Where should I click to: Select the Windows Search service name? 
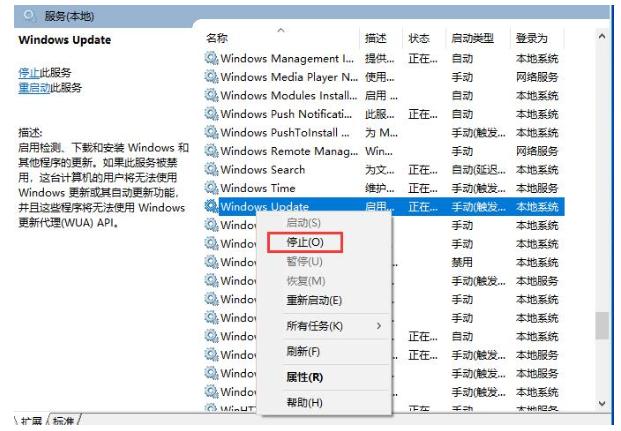click(x=263, y=170)
